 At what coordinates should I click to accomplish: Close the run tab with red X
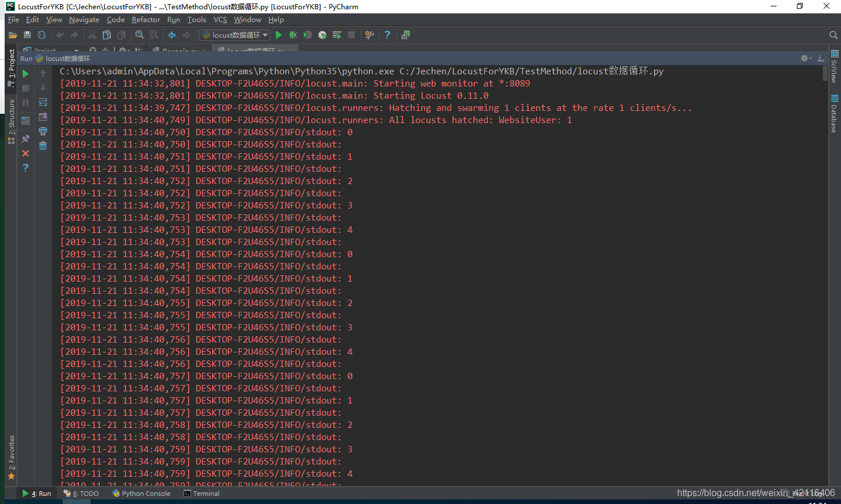26,153
